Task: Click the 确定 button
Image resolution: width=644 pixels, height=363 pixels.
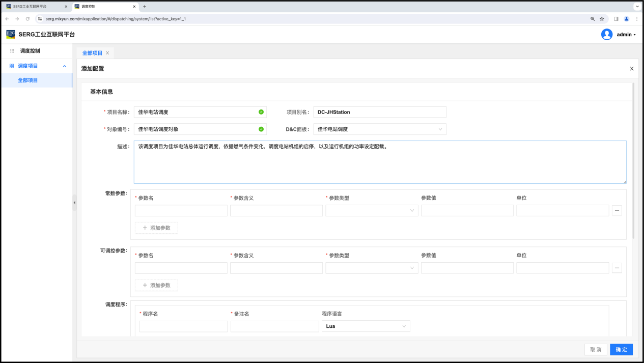Action: tap(621, 350)
